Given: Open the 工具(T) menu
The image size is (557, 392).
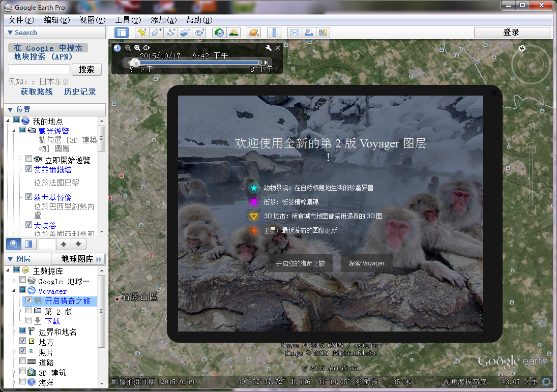Looking at the screenshot, I should click(128, 20).
